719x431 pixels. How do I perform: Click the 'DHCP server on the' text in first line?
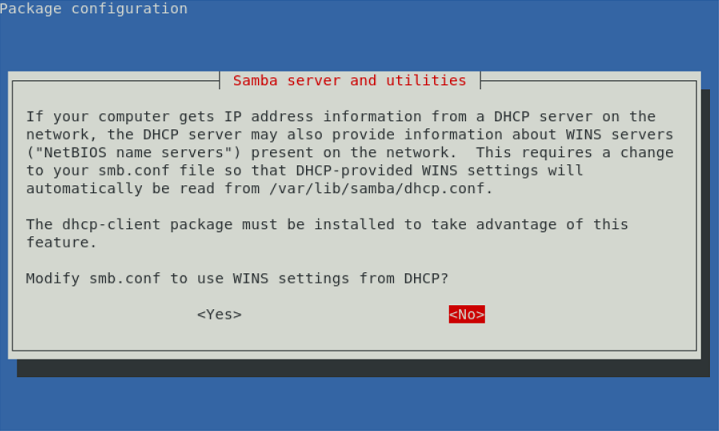tap(575, 116)
